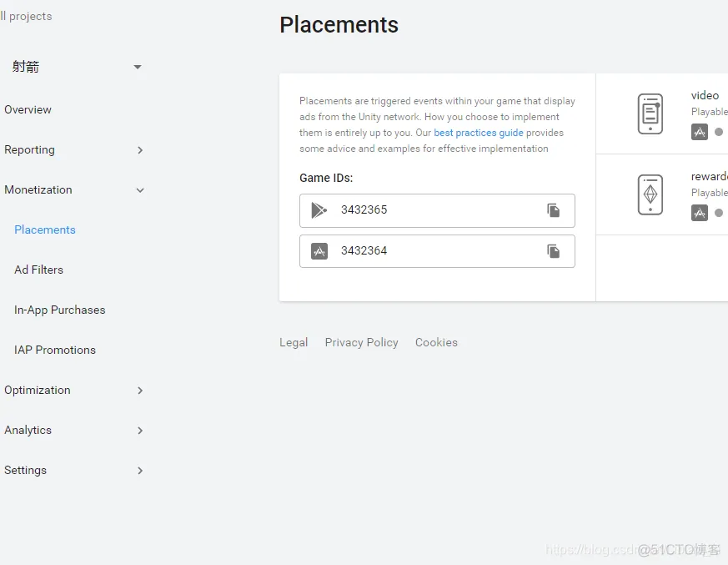Image resolution: width=728 pixels, height=565 pixels.
Task: Click App Store icon beside 3432364
Action: coord(319,251)
